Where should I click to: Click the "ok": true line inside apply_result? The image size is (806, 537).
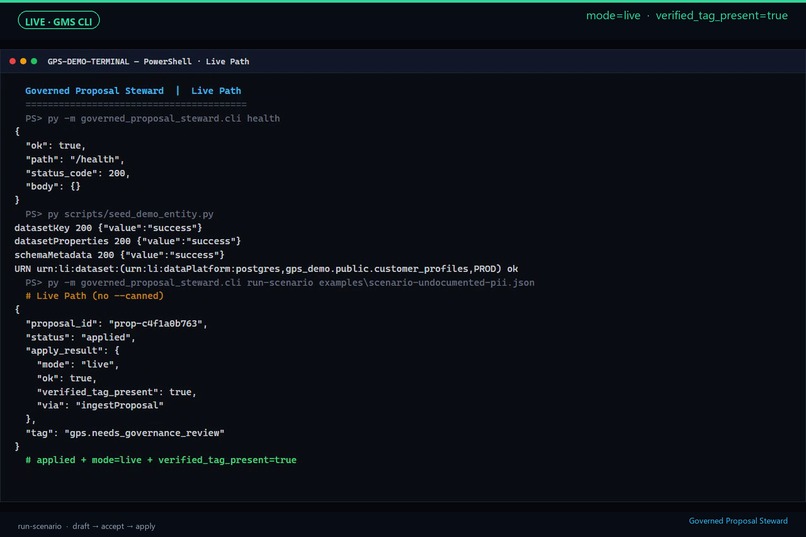point(67,378)
